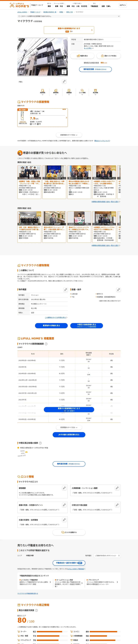Image resolution: width=138 pixels, height=644 pixels.
Task: Open help icon beside マイクラウドの賃貸掲載履歴
Action: pos(46,344)
